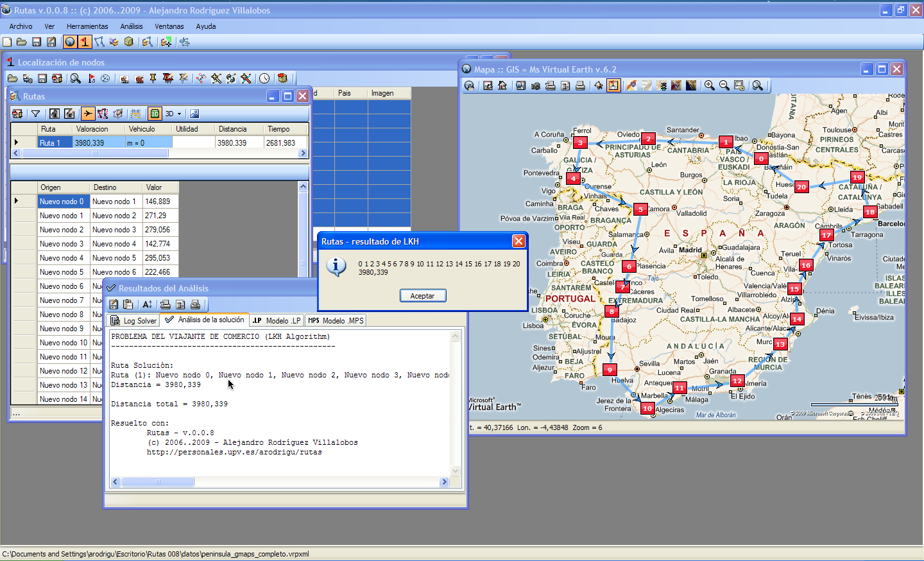Screen dimensions: 924x561
Task: Click the yellow pushpin icon in node toolbar
Action: coord(153,78)
